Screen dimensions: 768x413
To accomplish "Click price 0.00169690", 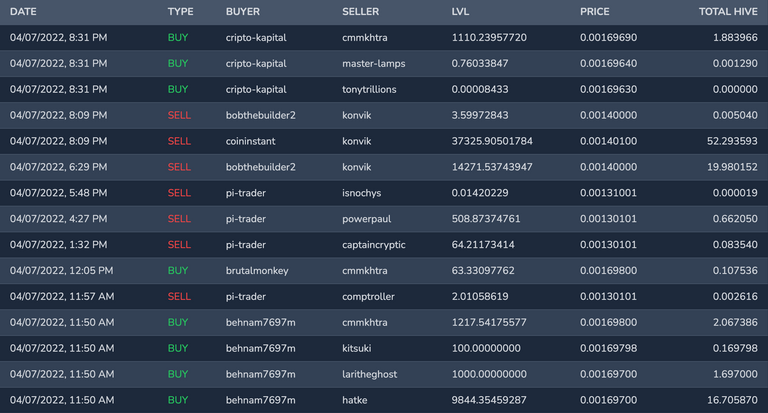I will (x=608, y=38).
